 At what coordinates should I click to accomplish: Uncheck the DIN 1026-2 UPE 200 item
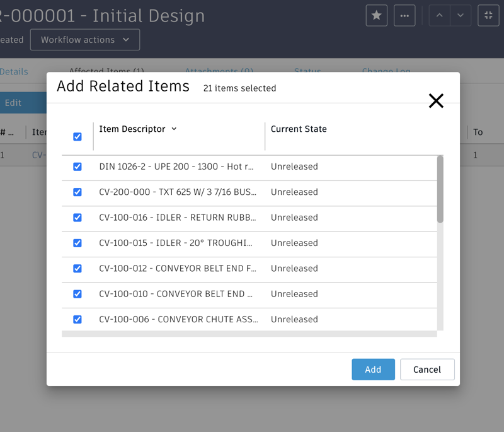click(77, 166)
